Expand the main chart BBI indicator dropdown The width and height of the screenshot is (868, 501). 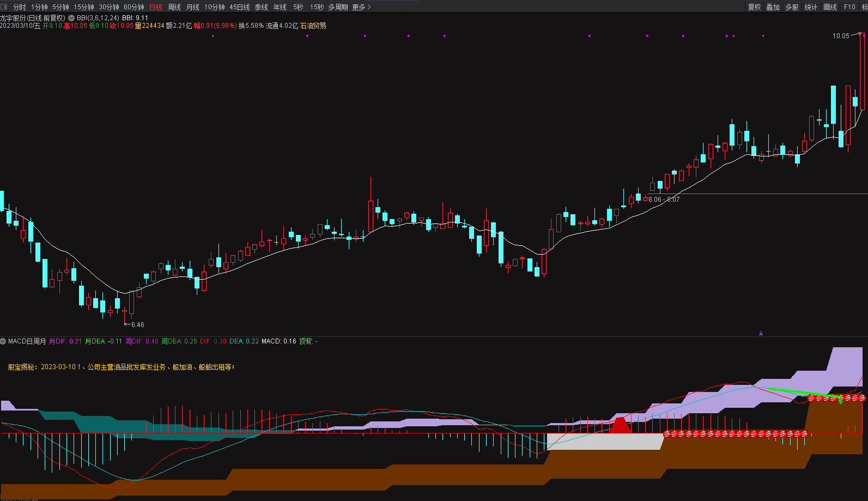71,18
